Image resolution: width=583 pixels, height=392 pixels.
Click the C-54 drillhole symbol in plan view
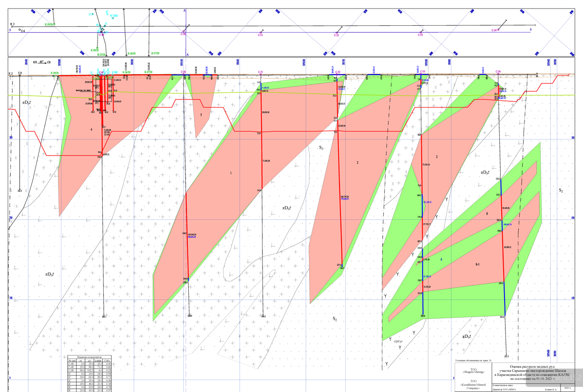[x=499, y=29]
